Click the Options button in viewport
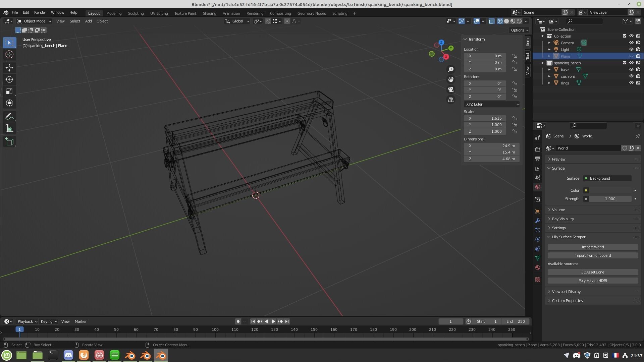The width and height of the screenshot is (644, 362). click(520, 30)
